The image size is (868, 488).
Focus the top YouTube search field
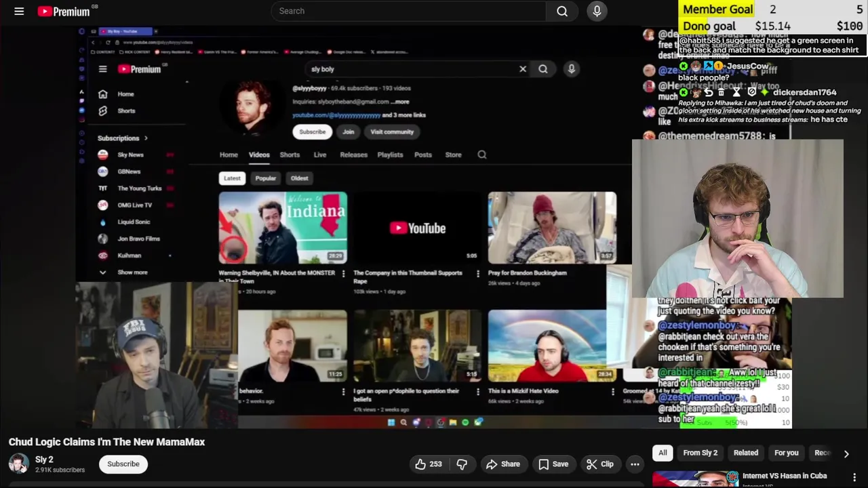coord(409,11)
